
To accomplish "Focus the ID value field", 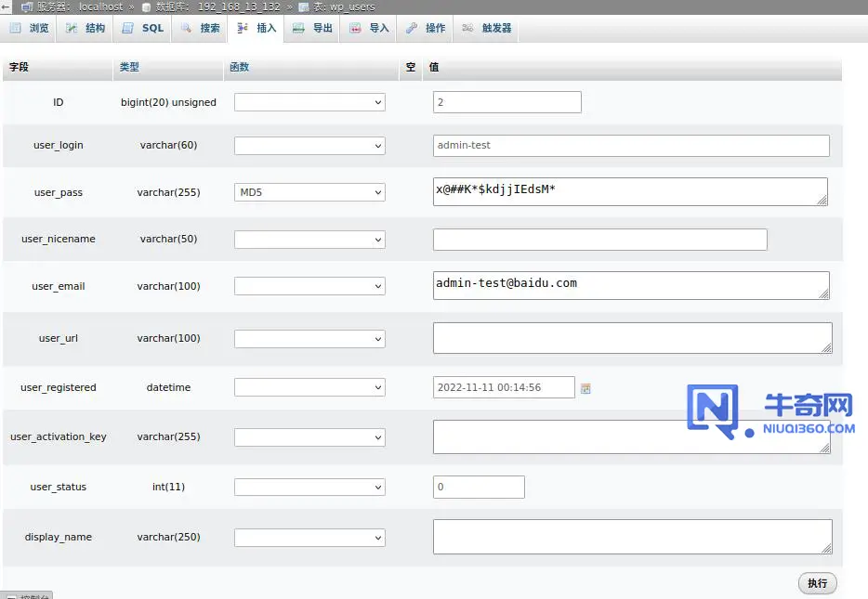I will [x=507, y=102].
